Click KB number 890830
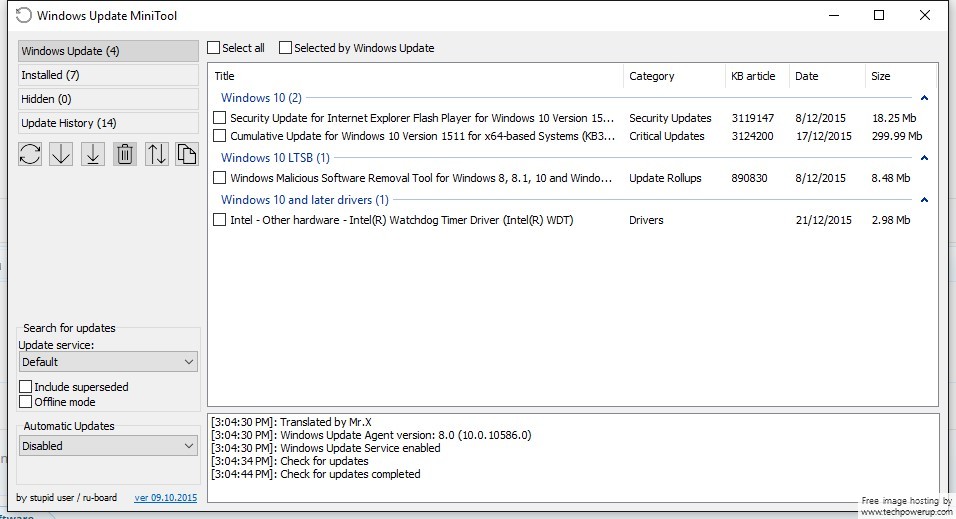The width and height of the screenshot is (956, 519). point(749,178)
